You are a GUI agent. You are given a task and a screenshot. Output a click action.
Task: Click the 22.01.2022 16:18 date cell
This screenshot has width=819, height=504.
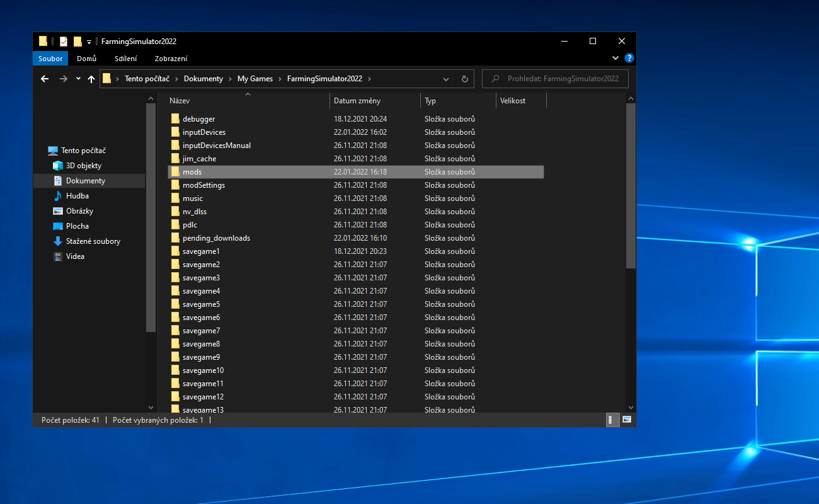pyautogui.click(x=360, y=172)
